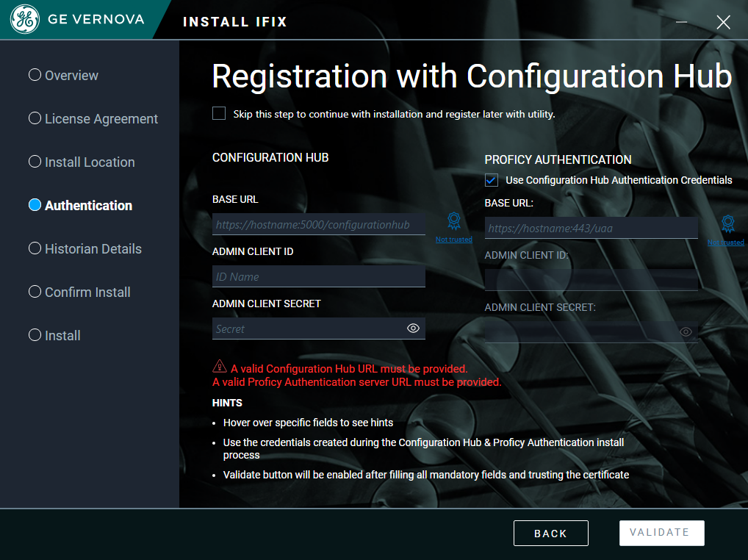
Task: Click the red warning triangle icon
Action: click(220, 366)
